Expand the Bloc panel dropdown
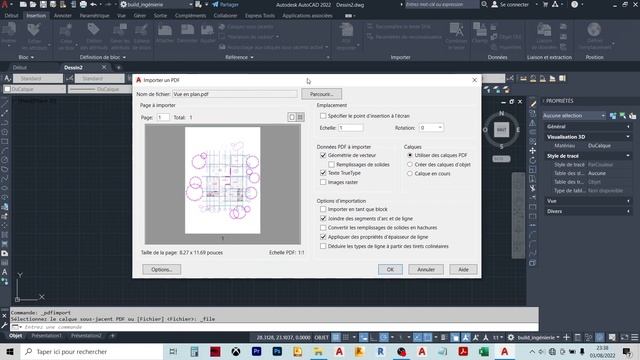This screenshot has height=360, width=640. coord(26,58)
